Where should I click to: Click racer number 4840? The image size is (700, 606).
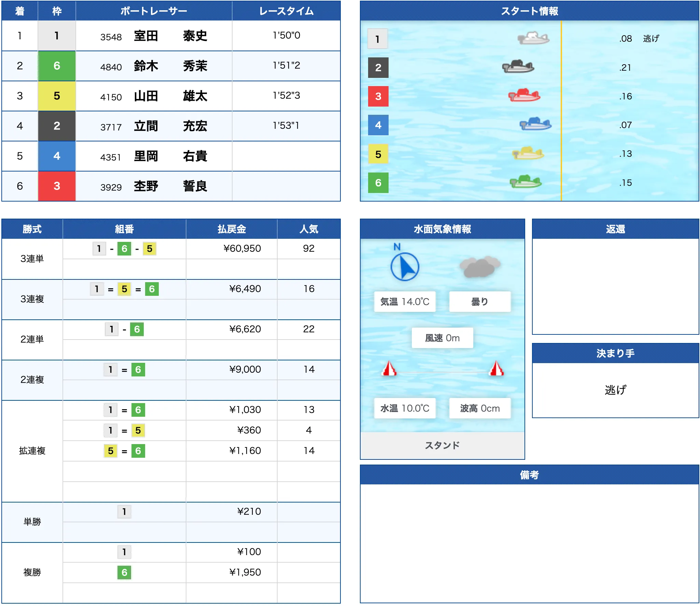(x=111, y=67)
